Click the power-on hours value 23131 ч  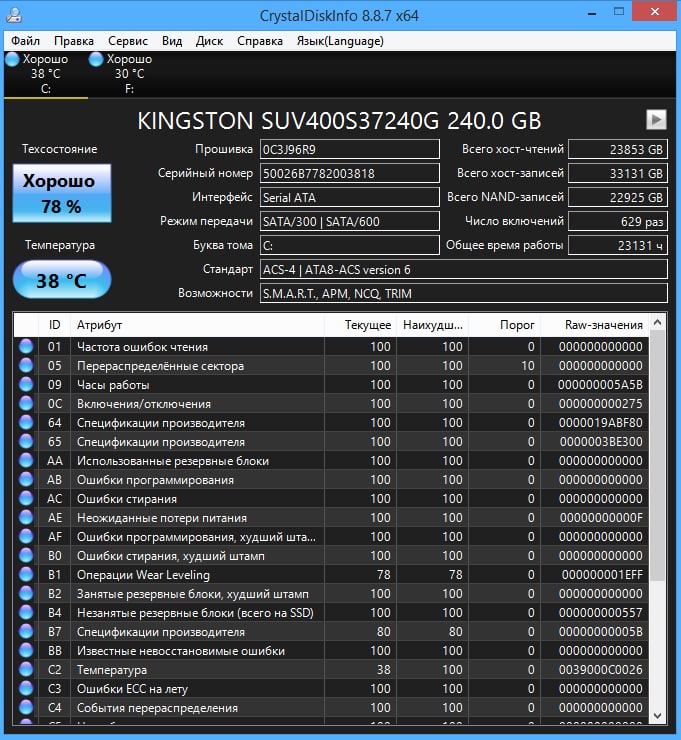[618, 245]
